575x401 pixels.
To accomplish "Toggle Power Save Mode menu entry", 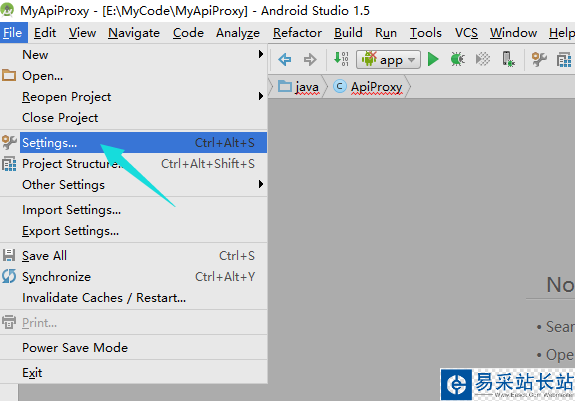I will 133,347.
